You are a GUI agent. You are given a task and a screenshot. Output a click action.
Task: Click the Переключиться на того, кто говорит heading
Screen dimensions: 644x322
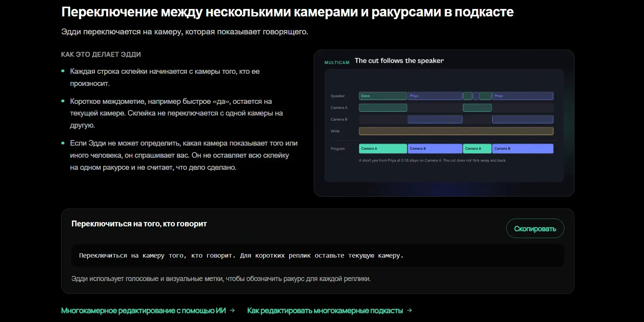[139, 224]
